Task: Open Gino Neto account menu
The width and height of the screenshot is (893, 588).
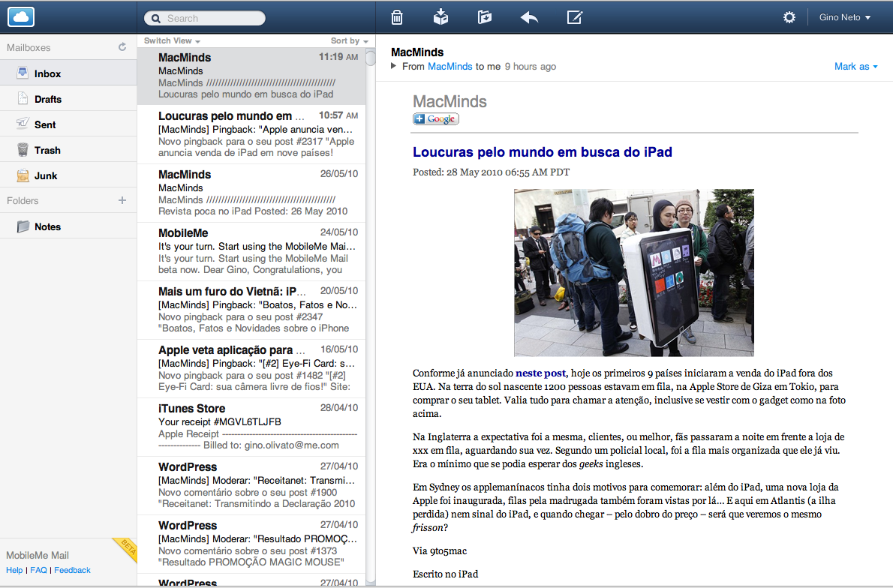Action: [844, 18]
